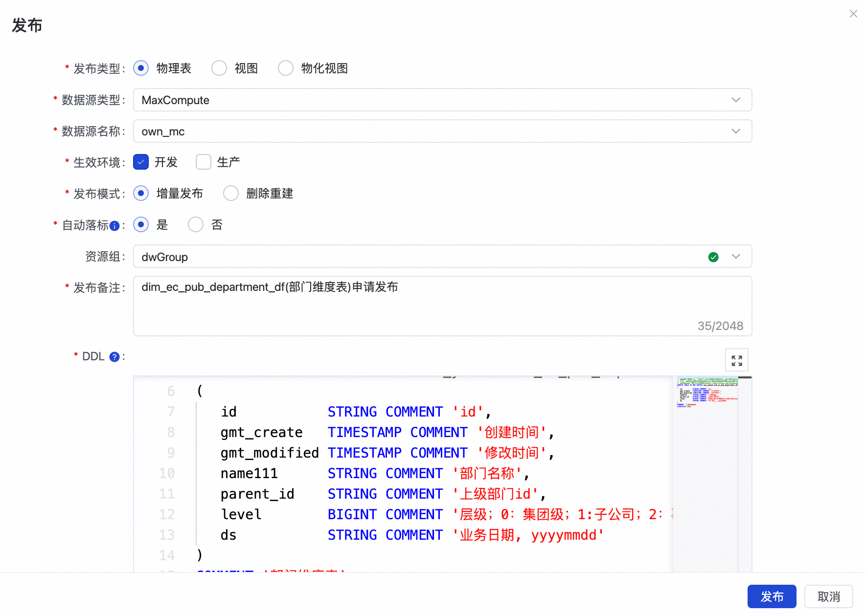Click the green check icon in 资源组 field

click(x=713, y=256)
